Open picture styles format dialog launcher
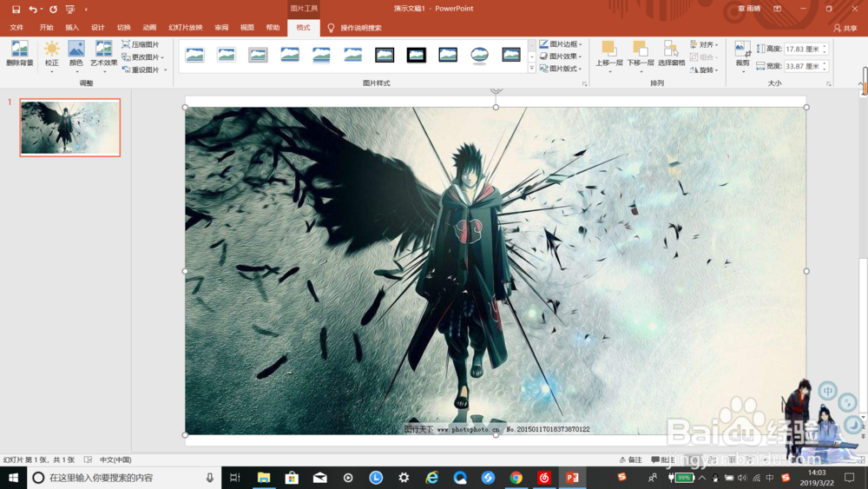The height and width of the screenshot is (489, 868). (584, 83)
